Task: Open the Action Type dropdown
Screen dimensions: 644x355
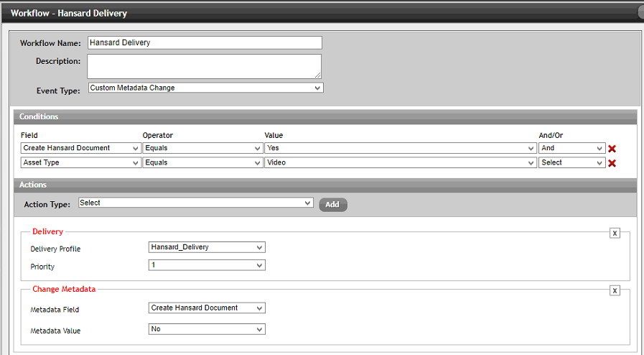Action: (195, 203)
